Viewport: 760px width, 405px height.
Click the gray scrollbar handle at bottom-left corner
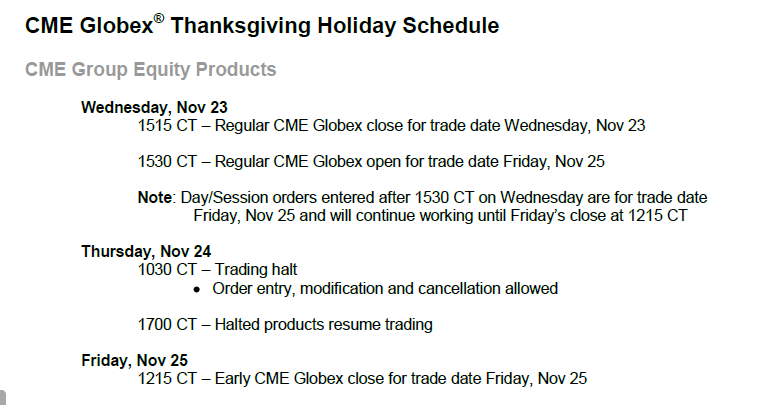click(2, 397)
